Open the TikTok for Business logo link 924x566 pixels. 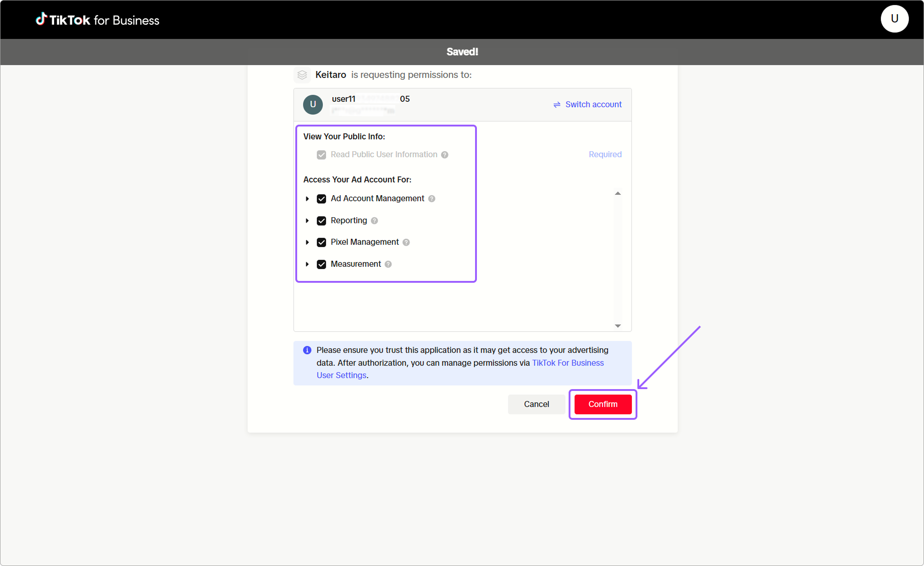98,20
